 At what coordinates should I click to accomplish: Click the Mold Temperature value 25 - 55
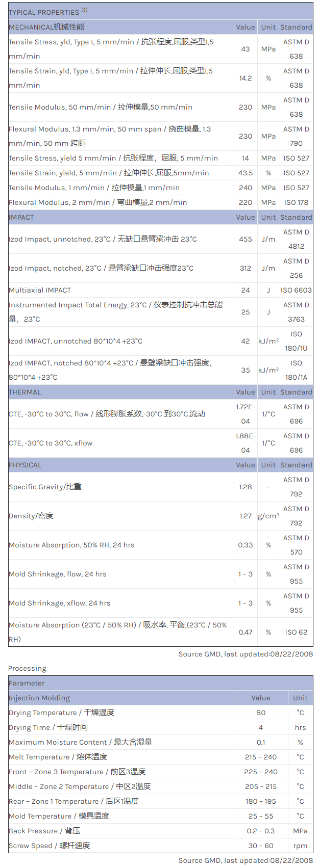[x=260, y=816]
